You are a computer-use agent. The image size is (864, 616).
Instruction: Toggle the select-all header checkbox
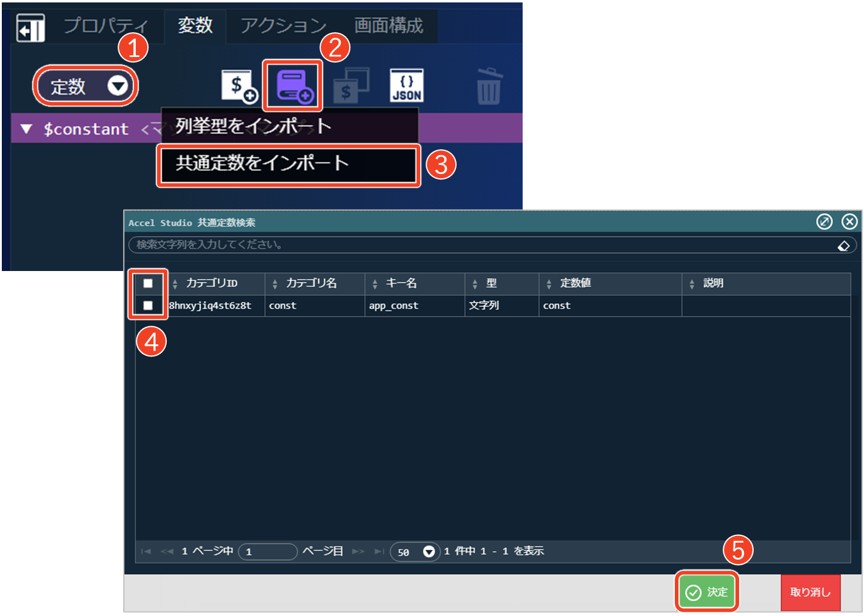pos(148,283)
